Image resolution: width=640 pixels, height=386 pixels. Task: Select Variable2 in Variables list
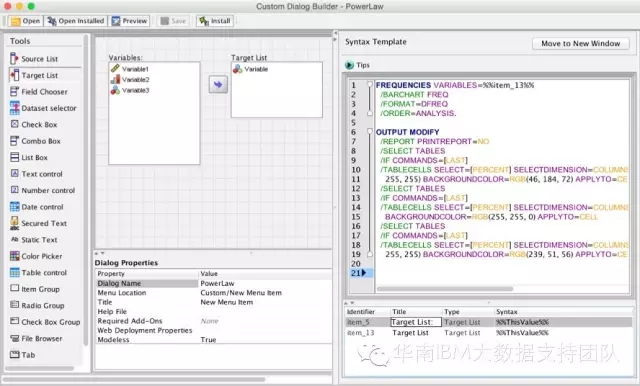click(x=130, y=80)
